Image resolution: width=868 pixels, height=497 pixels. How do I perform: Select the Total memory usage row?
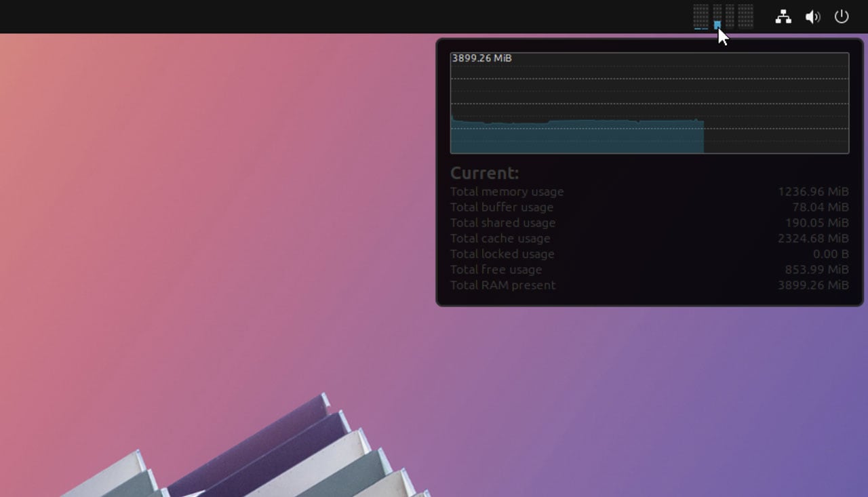click(x=650, y=192)
